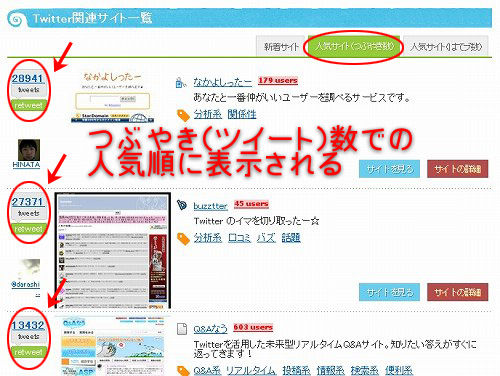Screen dimensions: 500x376
Task: Click サイトを見る for なかよしったー
Action: coord(389,169)
